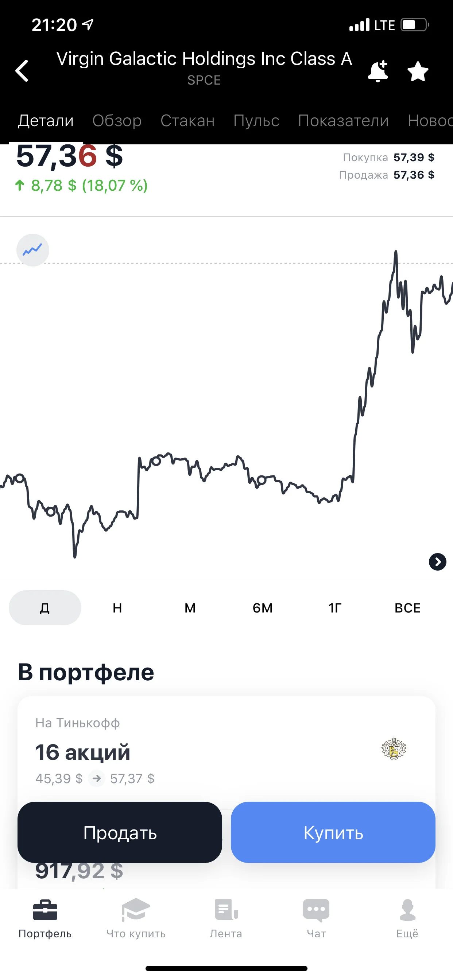Open the Портфель tab in the bottom bar
453x980 pixels.
[x=45, y=919]
